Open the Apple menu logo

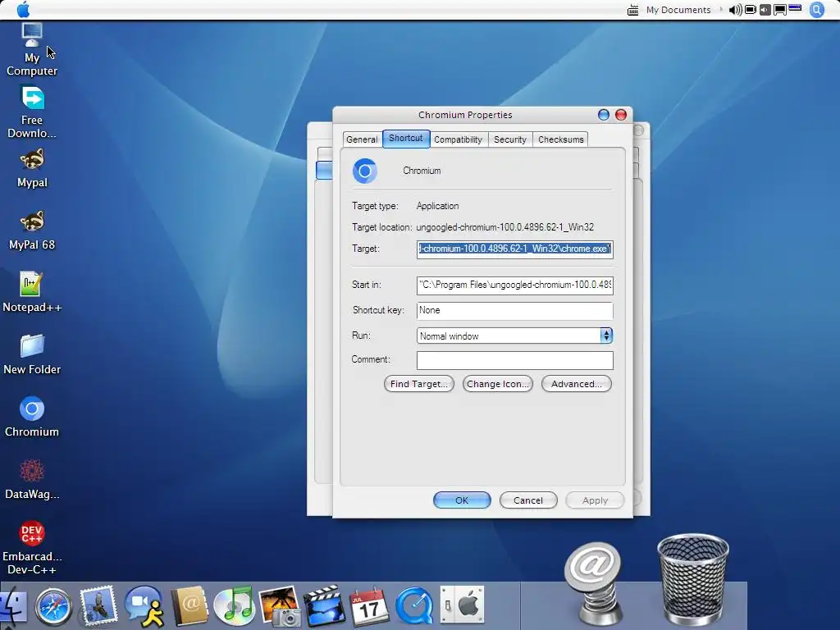tap(23, 9)
